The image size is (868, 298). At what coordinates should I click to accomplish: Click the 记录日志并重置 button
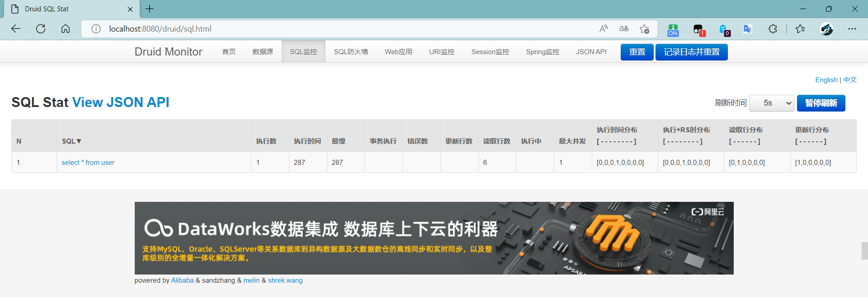(692, 52)
